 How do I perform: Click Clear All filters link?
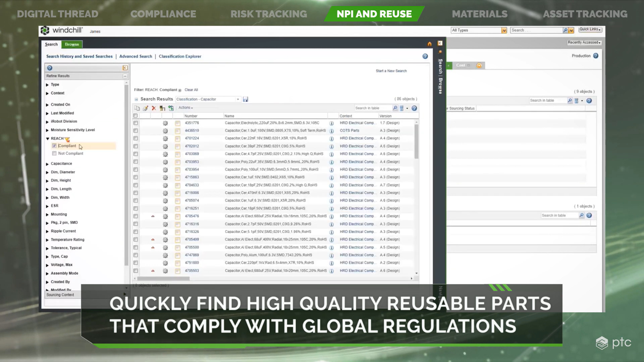coord(191,90)
